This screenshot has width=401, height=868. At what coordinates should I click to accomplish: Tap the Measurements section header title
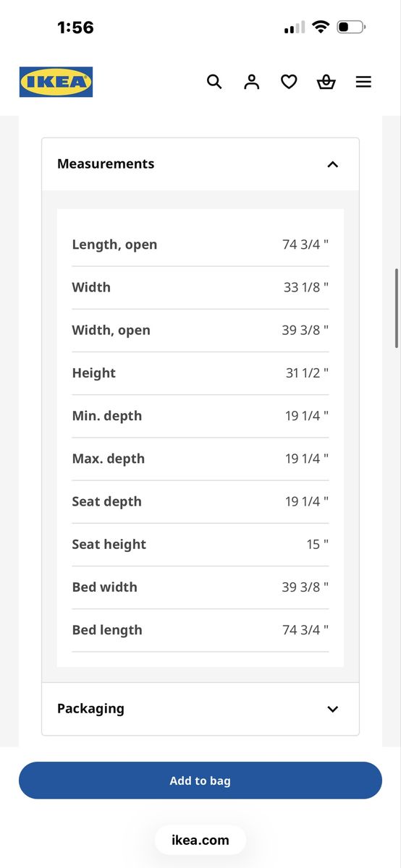point(106,163)
